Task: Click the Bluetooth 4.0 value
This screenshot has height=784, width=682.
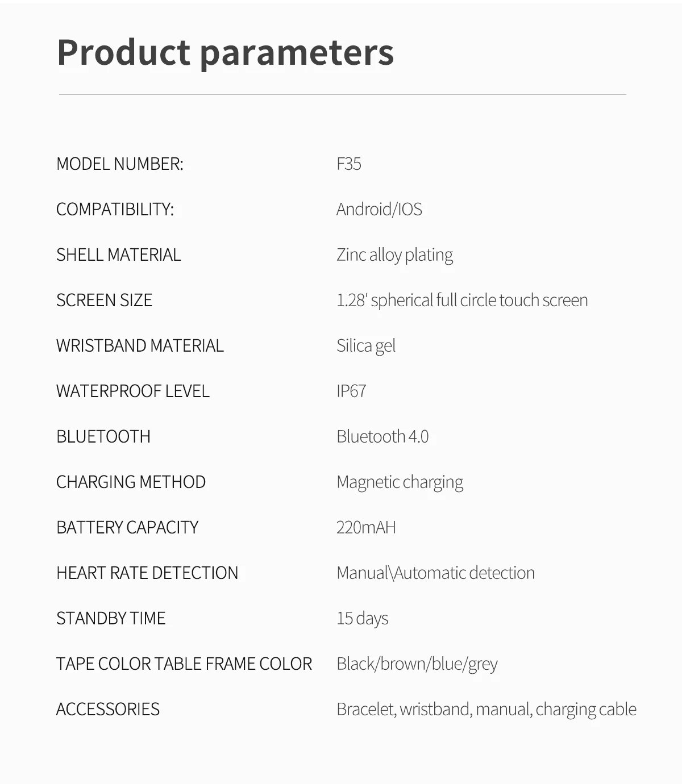Action: click(382, 437)
